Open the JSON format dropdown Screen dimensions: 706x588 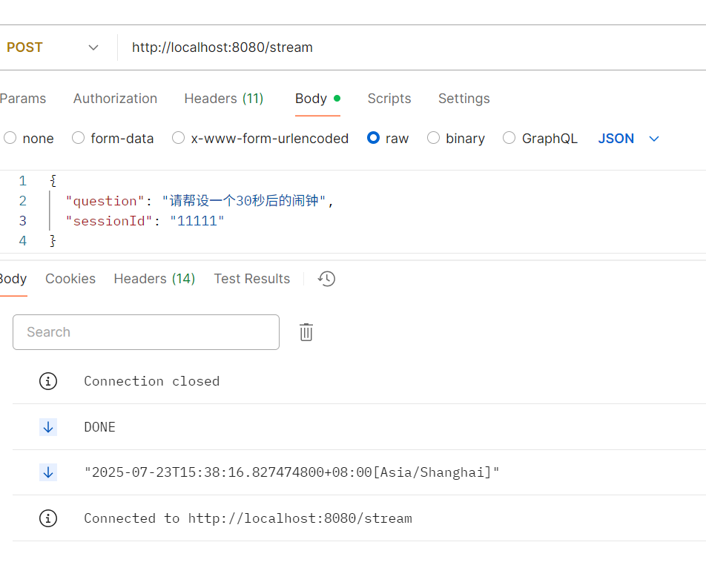tap(629, 138)
